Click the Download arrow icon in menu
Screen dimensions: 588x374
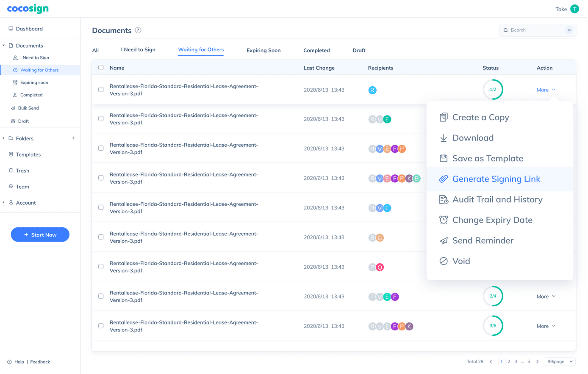[444, 138]
